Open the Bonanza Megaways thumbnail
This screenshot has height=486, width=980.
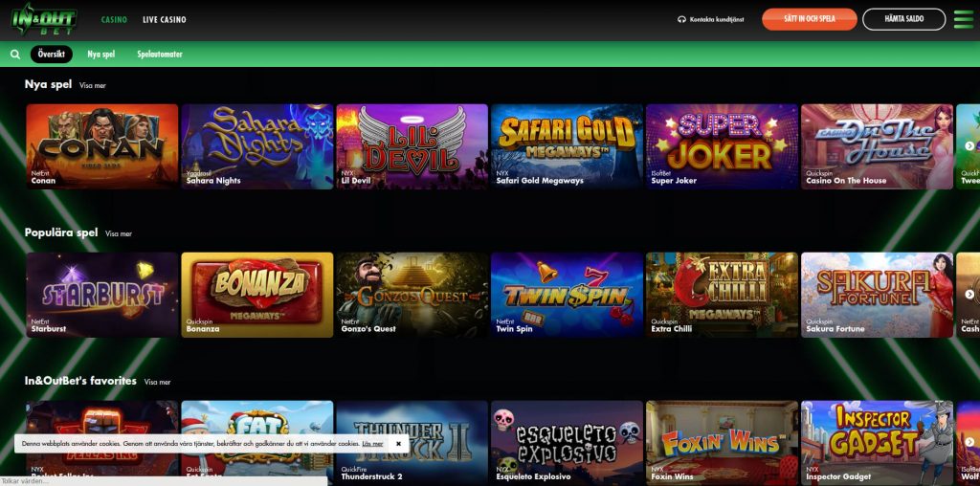click(257, 295)
